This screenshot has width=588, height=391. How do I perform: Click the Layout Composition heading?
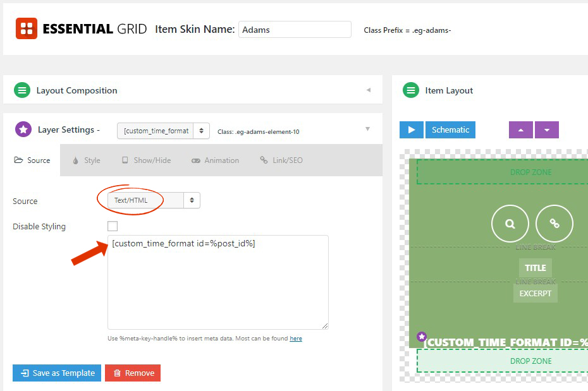tap(77, 90)
